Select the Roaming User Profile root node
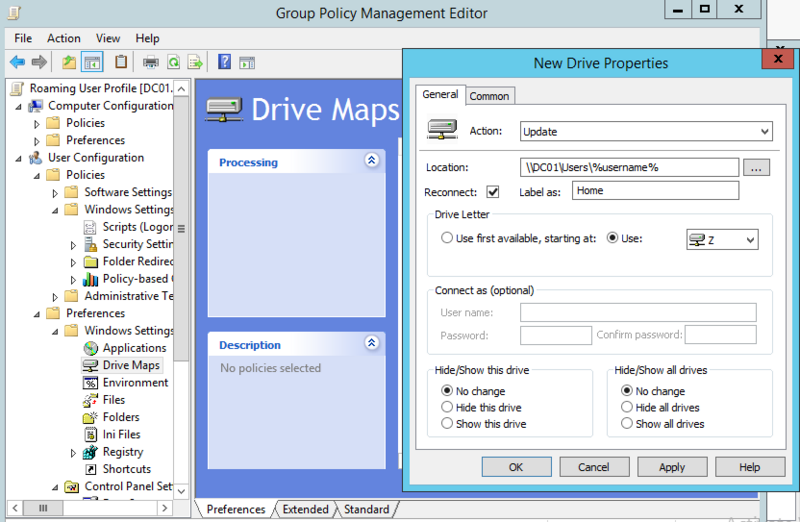Viewport: 800px width, 522px height. pos(99,88)
